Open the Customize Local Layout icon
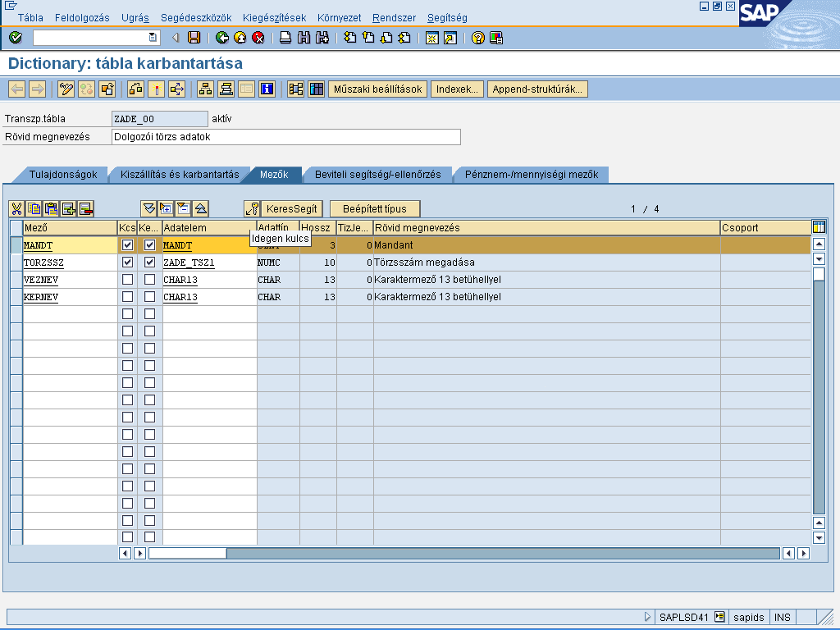 click(496, 38)
